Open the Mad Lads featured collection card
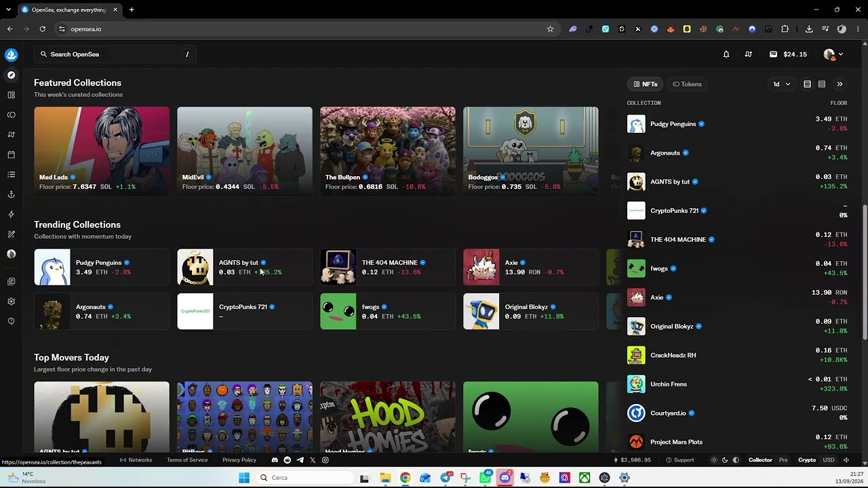 tap(102, 151)
